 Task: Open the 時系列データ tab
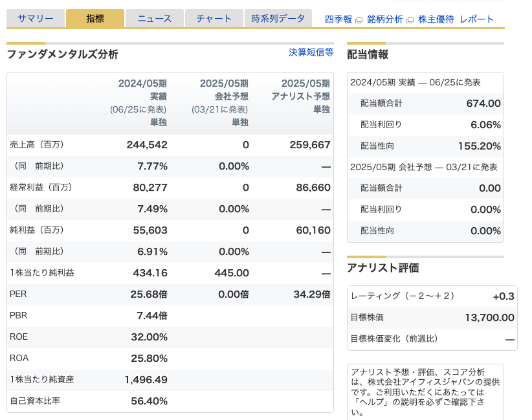[278, 19]
